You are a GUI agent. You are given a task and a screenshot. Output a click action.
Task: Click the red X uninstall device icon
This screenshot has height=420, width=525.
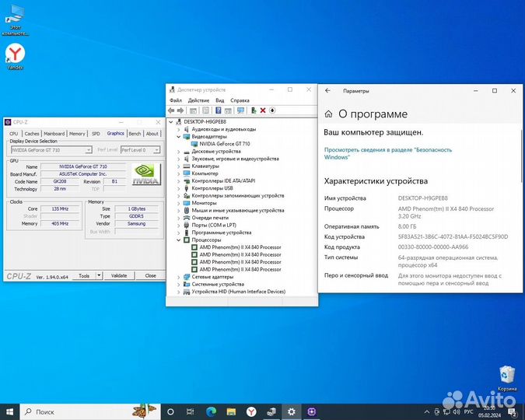(263, 110)
